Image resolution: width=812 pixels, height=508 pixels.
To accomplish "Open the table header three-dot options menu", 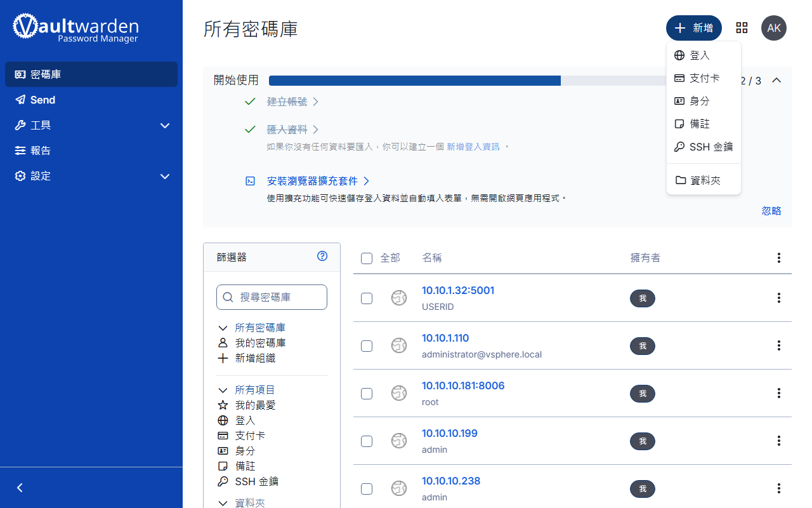I will pos(779,258).
